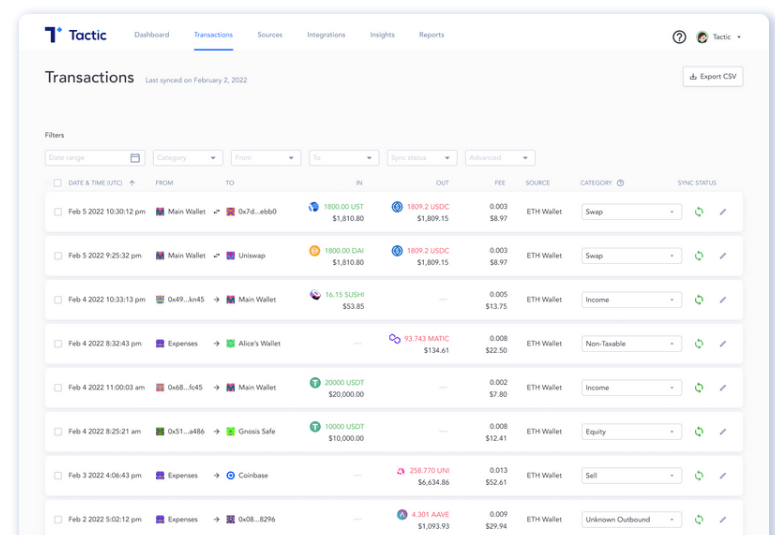Open the Advanced filter dropdown
Image resolution: width=775 pixels, height=535 pixels.
(500, 158)
